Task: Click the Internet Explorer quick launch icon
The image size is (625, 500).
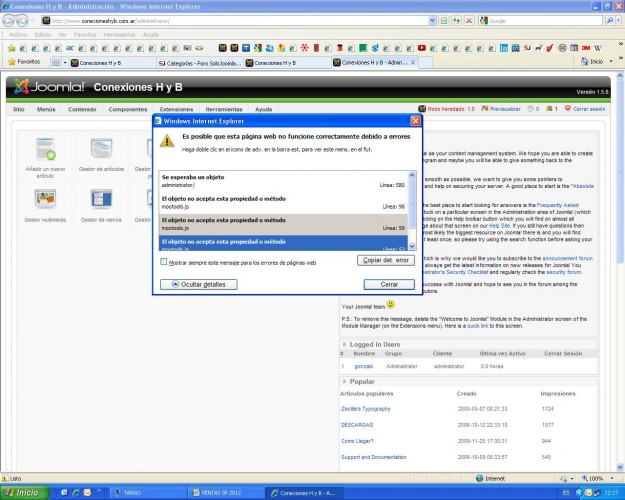Action: tap(75, 493)
